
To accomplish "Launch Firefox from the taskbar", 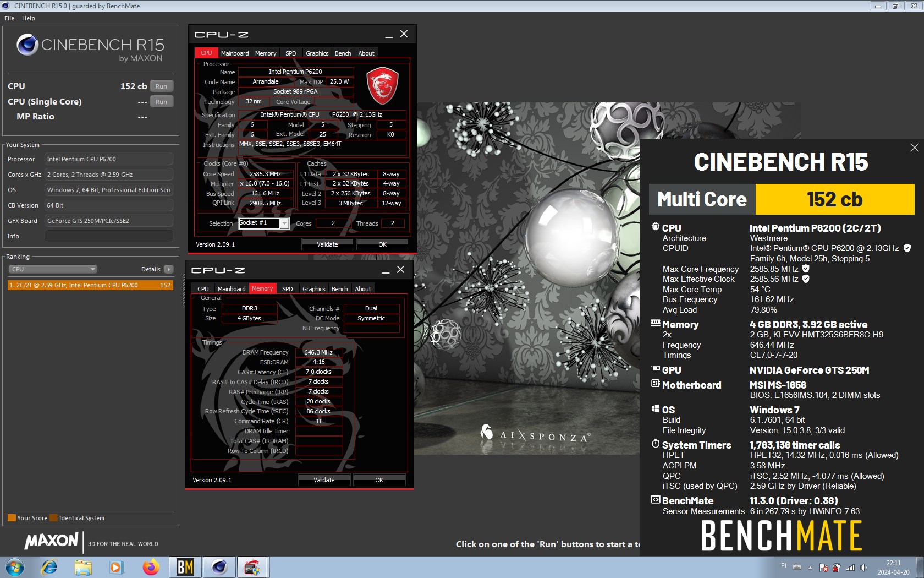I will click(151, 567).
